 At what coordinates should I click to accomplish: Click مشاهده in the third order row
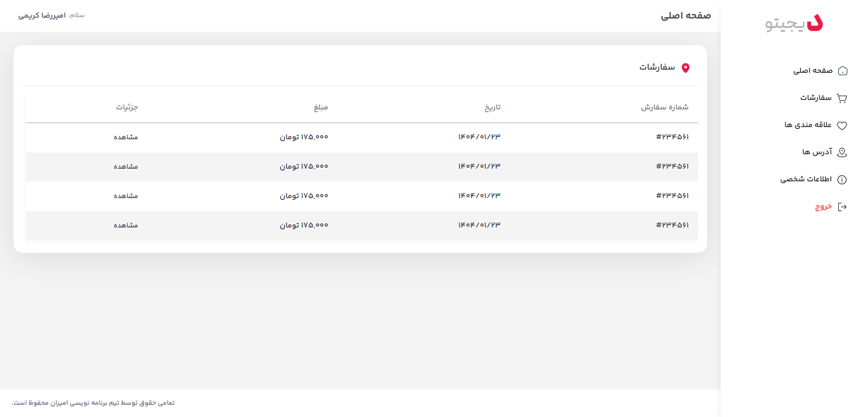coord(126,196)
